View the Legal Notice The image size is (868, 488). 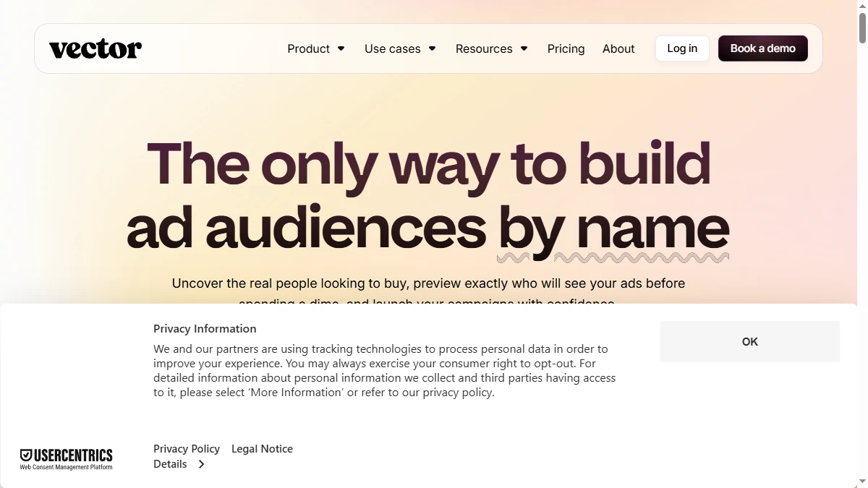coord(262,448)
